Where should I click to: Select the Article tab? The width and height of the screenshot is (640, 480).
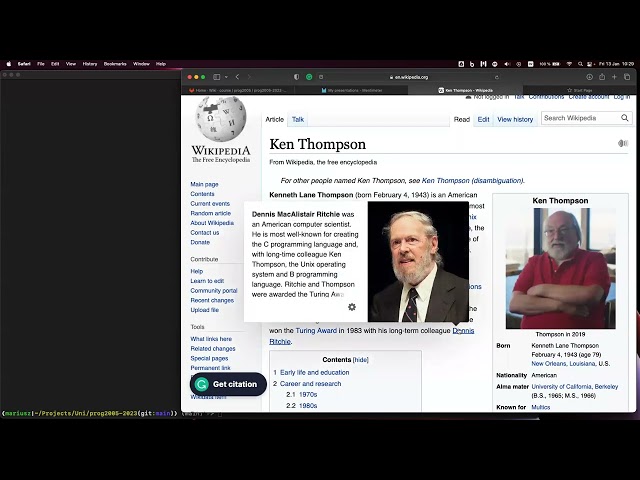coord(274,119)
